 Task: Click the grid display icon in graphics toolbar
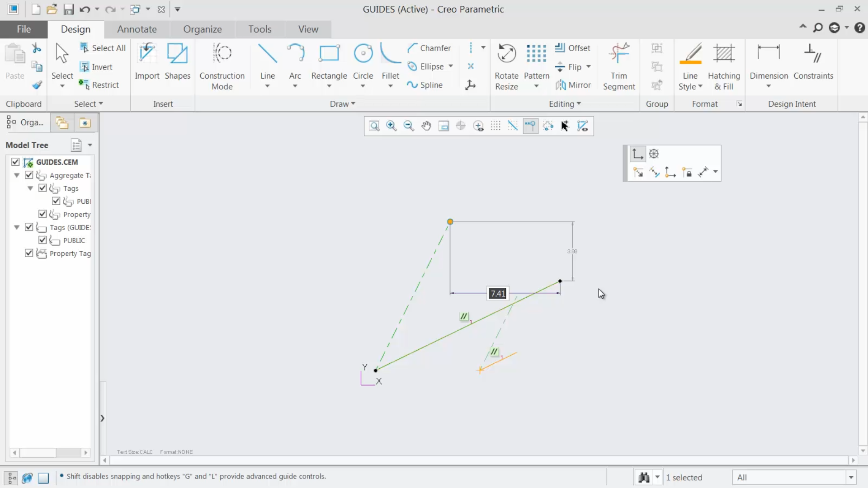pos(495,126)
